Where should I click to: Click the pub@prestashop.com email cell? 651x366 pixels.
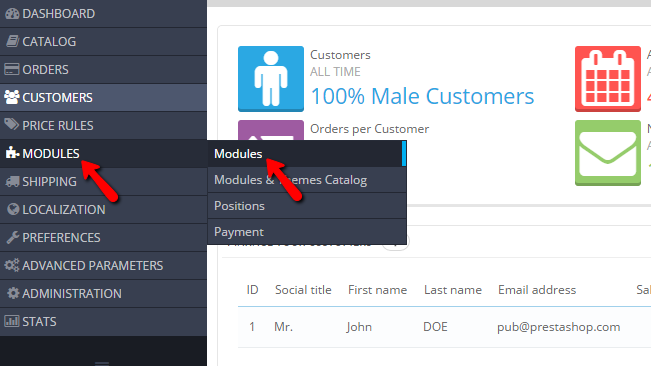[558, 327]
